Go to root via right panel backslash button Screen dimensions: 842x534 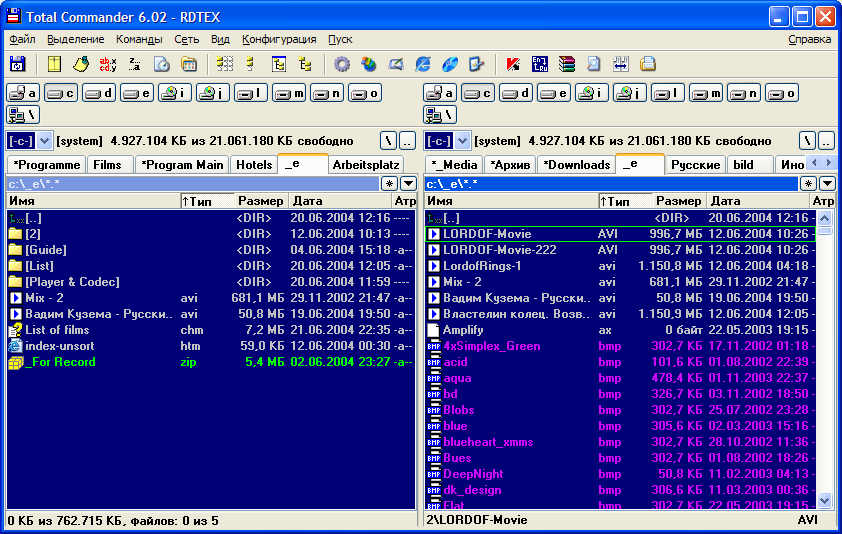807,141
